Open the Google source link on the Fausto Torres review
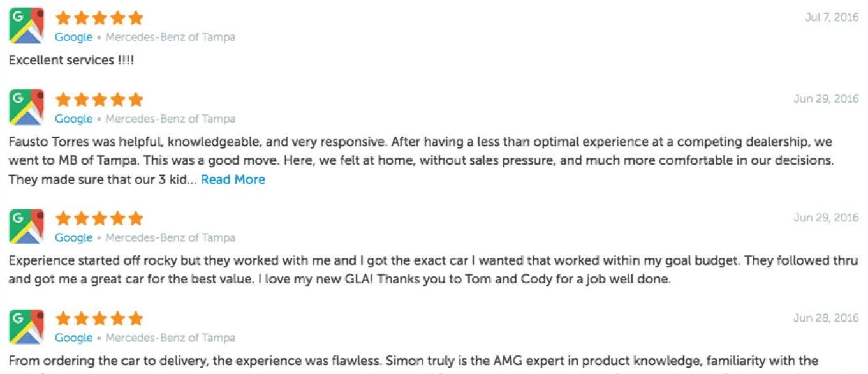This screenshot has width=868, height=374. pyautogui.click(x=73, y=119)
